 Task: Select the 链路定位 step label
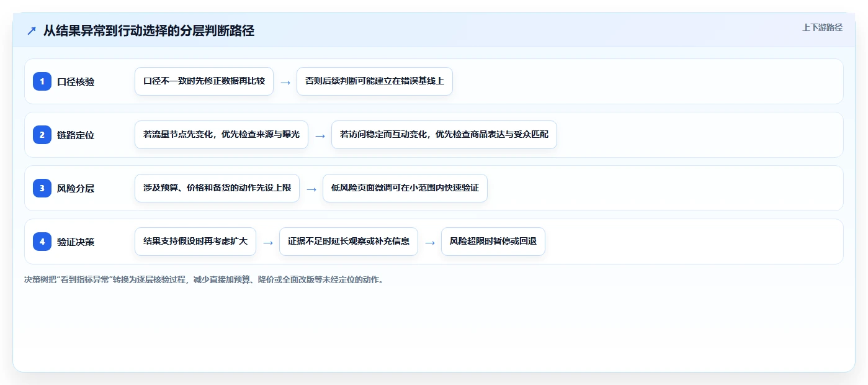pyautogui.click(x=76, y=135)
